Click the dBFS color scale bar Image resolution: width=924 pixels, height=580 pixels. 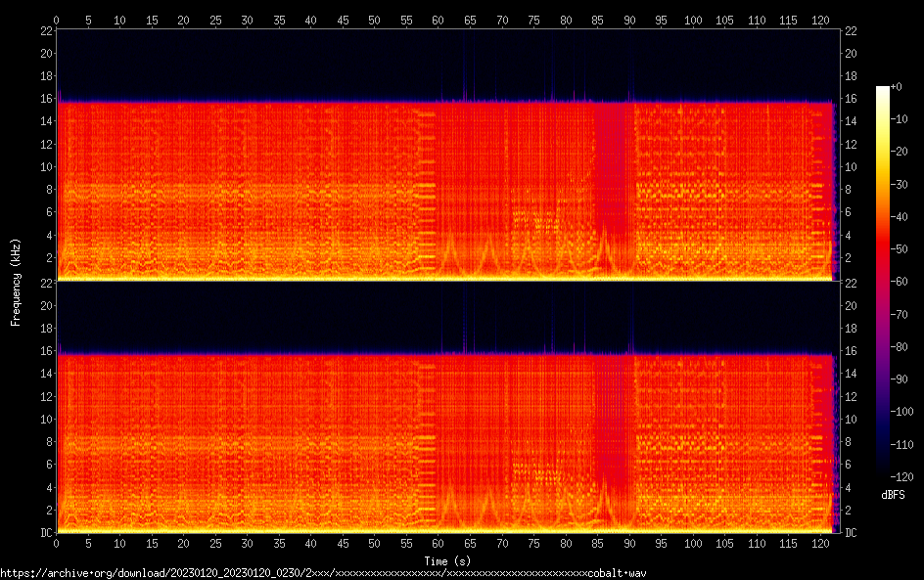pyautogui.click(x=882, y=278)
